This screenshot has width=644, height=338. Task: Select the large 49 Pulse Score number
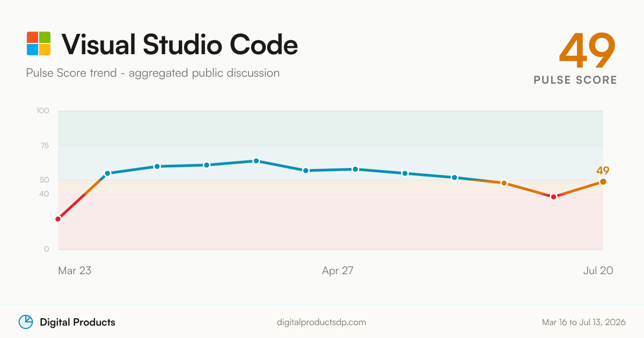pyautogui.click(x=588, y=50)
